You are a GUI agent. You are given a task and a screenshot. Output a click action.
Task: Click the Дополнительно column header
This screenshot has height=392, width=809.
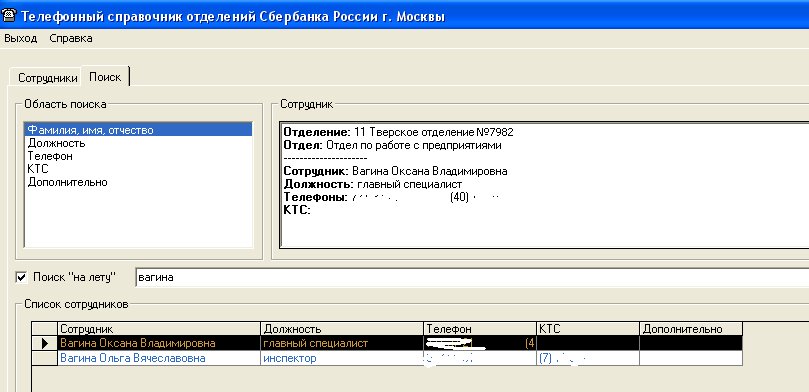pyautogui.click(x=691, y=329)
